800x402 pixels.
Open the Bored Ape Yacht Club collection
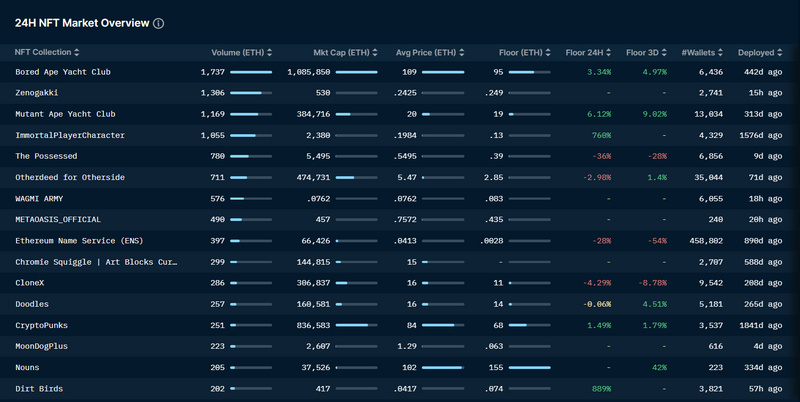coord(63,72)
